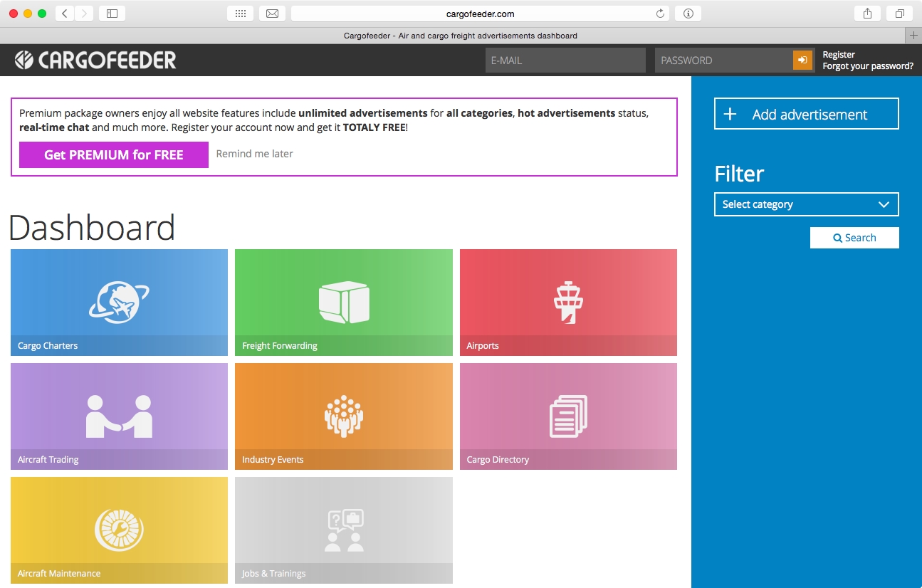The width and height of the screenshot is (922, 588).
Task: Click the orange login arrow icon
Action: coord(802,61)
